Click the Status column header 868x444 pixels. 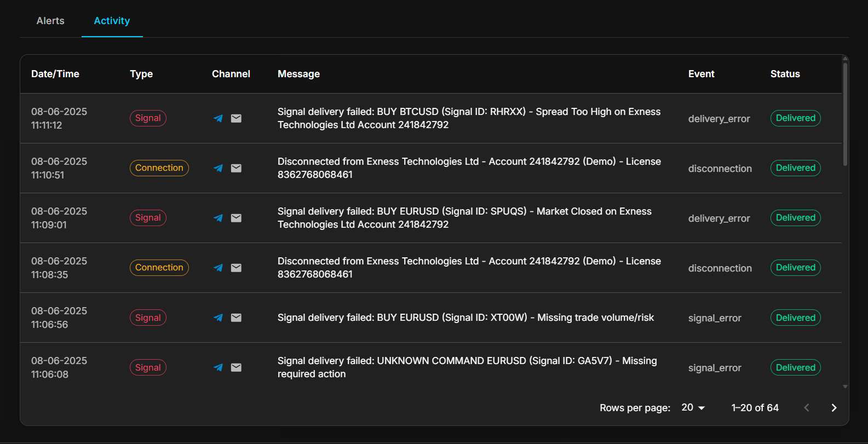point(785,74)
